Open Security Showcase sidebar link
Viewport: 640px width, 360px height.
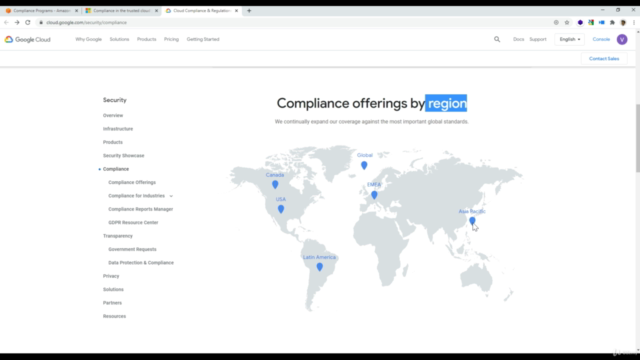pyautogui.click(x=123, y=156)
